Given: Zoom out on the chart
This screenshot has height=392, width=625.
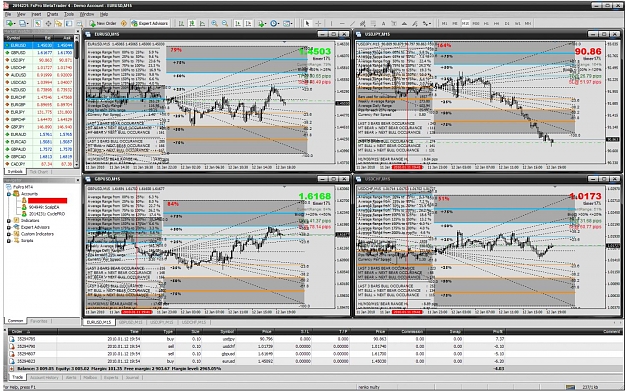Looking at the screenshot, I should [225, 24].
